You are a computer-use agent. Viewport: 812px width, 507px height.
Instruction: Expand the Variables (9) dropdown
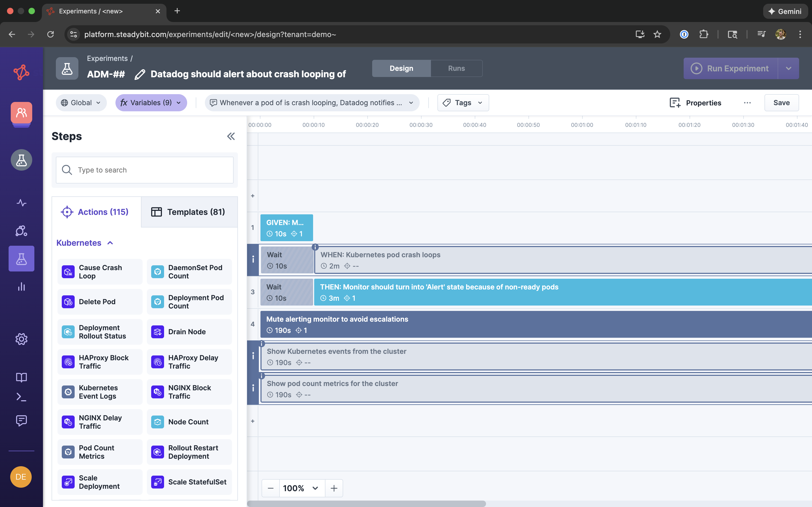(151, 102)
